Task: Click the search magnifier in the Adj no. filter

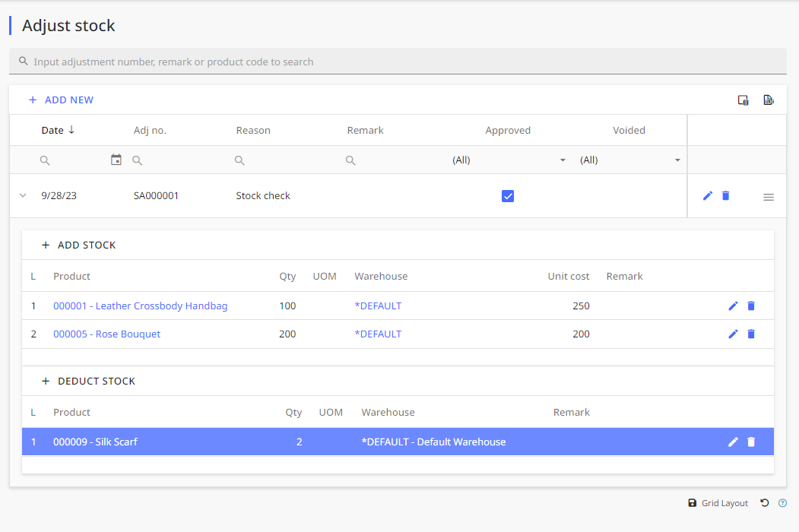Action: pos(137,160)
